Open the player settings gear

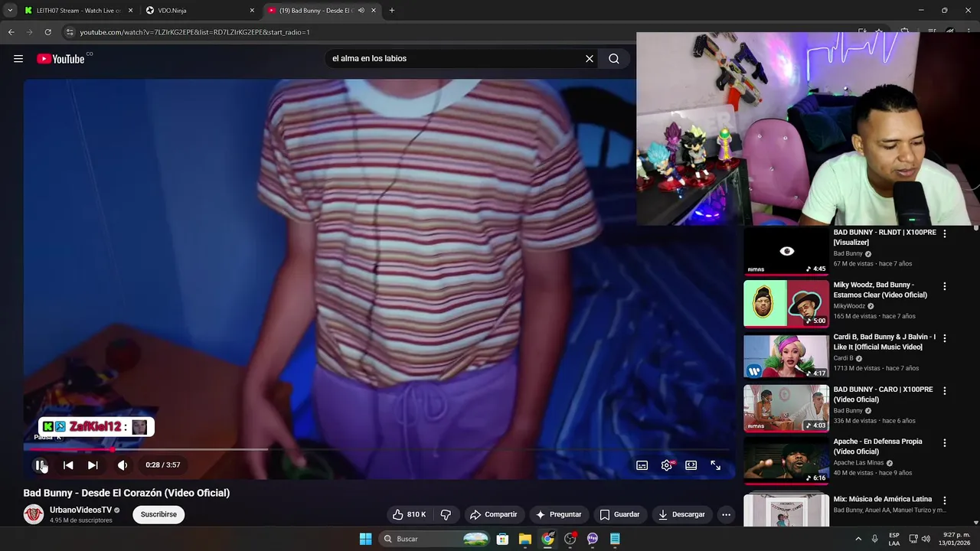[x=667, y=465]
